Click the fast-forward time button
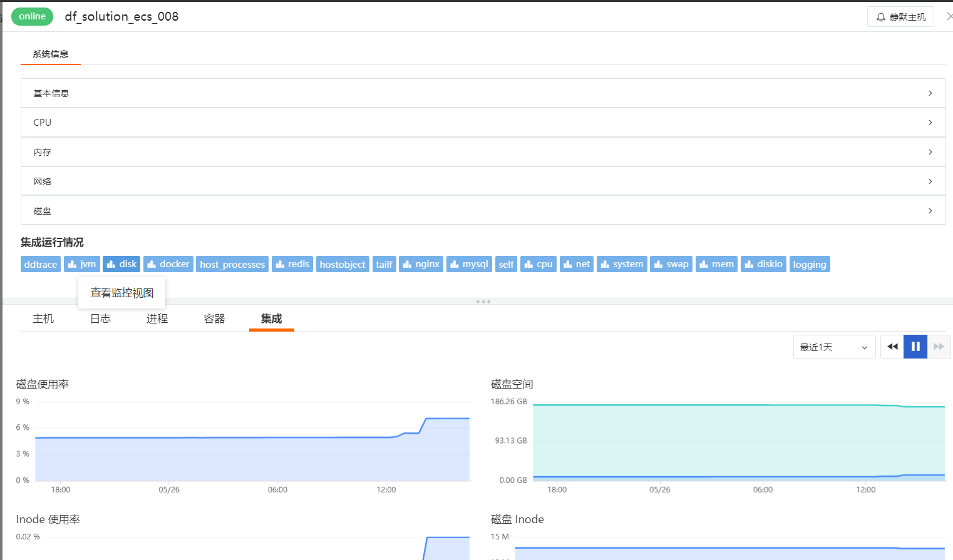This screenshot has width=953, height=560. click(x=939, y=347)
